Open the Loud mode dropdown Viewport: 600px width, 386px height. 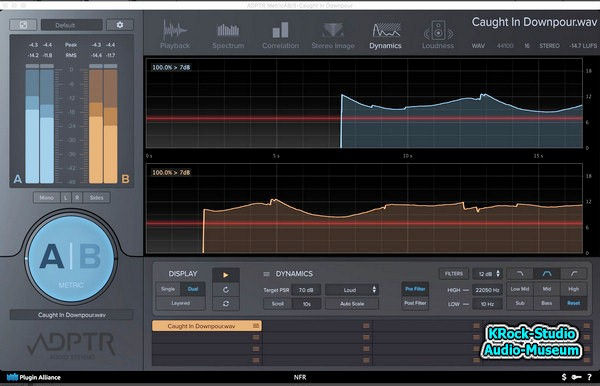tap(352, 290)
